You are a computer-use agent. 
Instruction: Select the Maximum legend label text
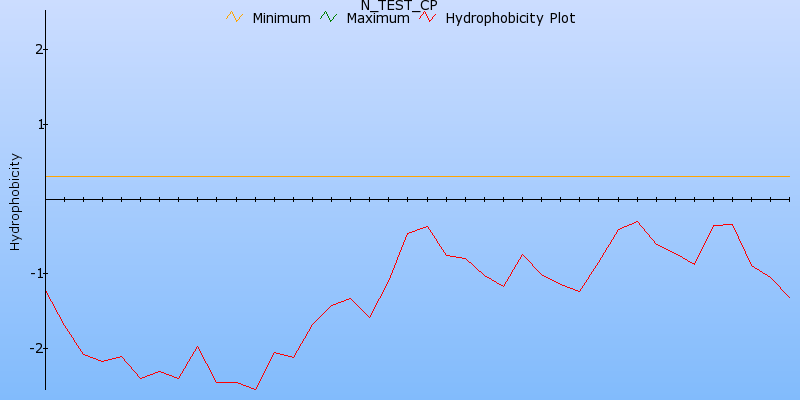[x=377, y=18]
